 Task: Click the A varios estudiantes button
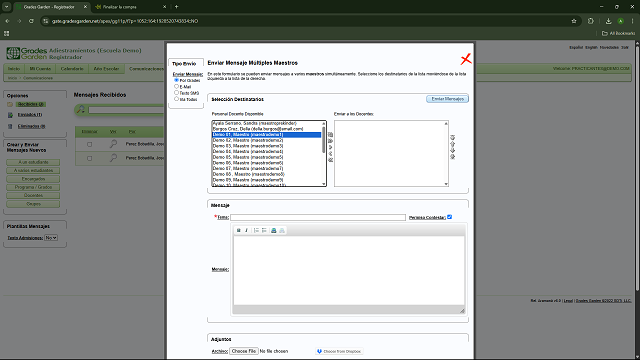(x=33, y=170)
